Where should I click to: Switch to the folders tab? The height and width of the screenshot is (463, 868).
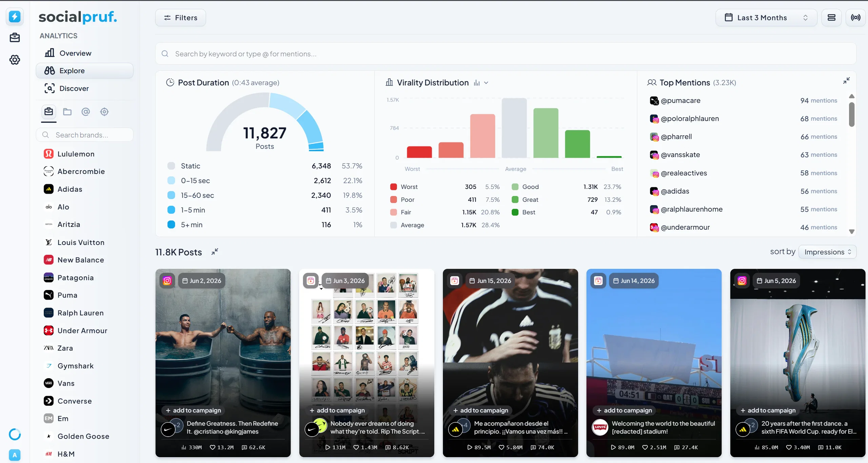(67, 112)
